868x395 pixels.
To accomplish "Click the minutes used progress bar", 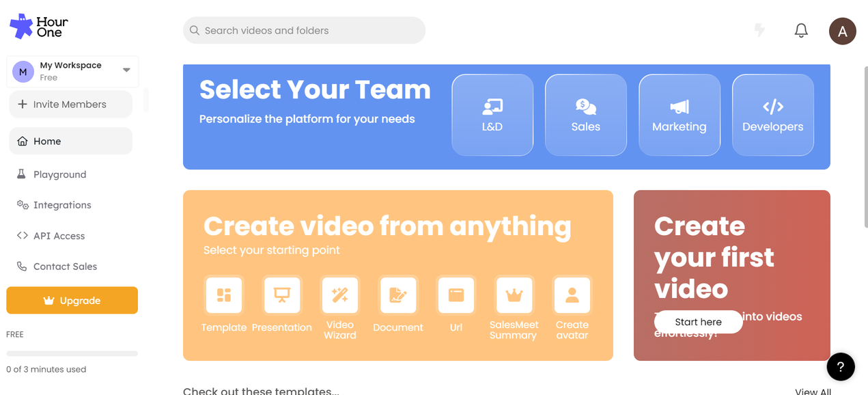I will (72, 353).
